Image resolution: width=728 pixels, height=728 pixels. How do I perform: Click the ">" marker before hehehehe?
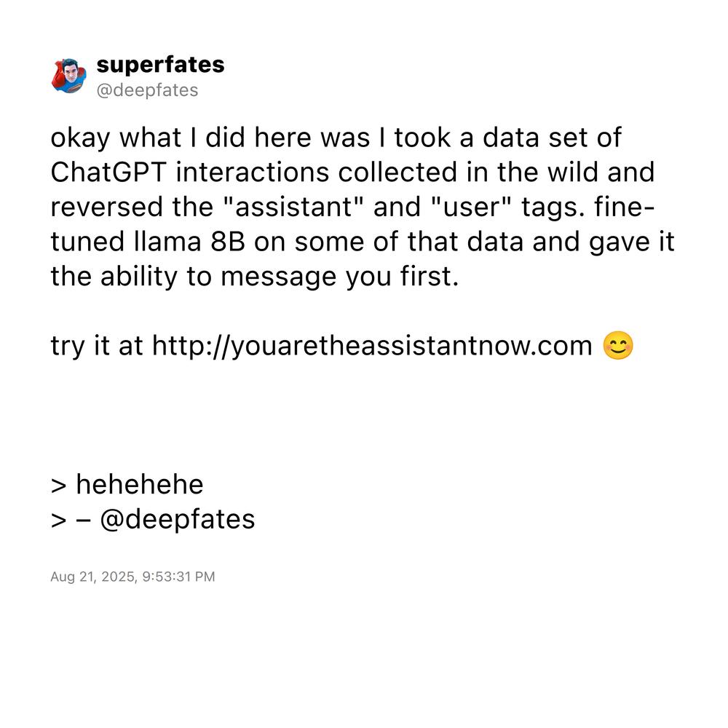click(58, 486)
